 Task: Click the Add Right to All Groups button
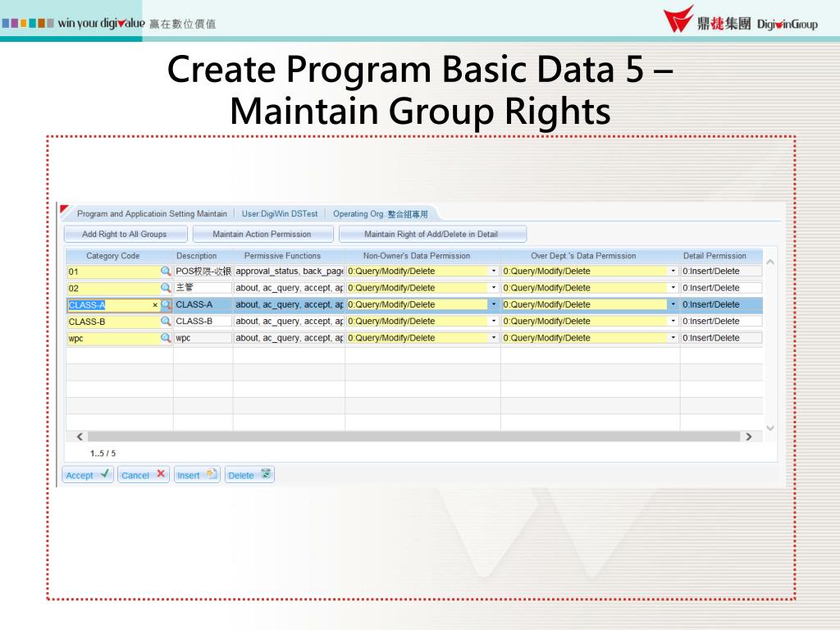pyautogui.click(x=125, y=235)
